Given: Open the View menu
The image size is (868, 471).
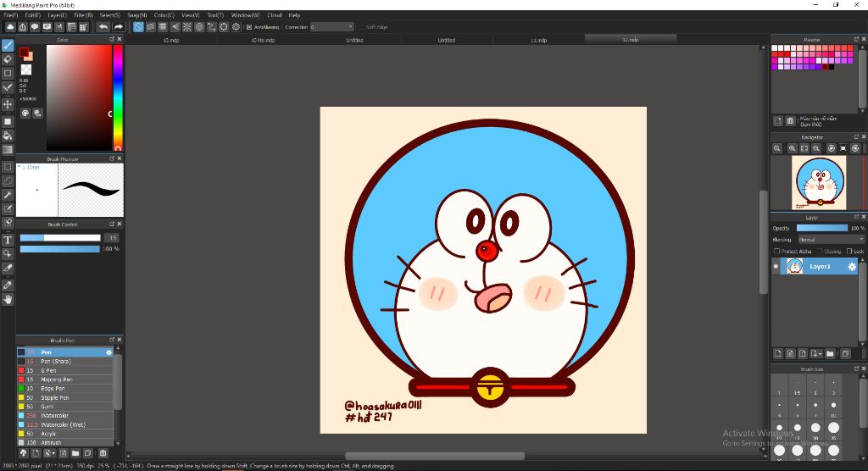Looking at the screenshot, I should (191, 15).
